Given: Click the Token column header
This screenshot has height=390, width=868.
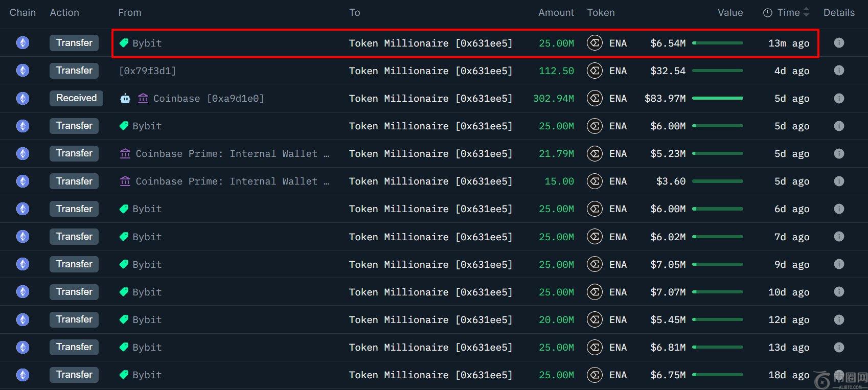Looking at the screenshot, I should tap(601, 13).
